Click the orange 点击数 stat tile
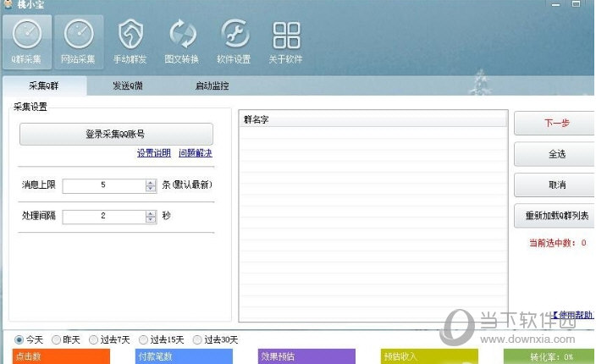 tap(61, 356)
